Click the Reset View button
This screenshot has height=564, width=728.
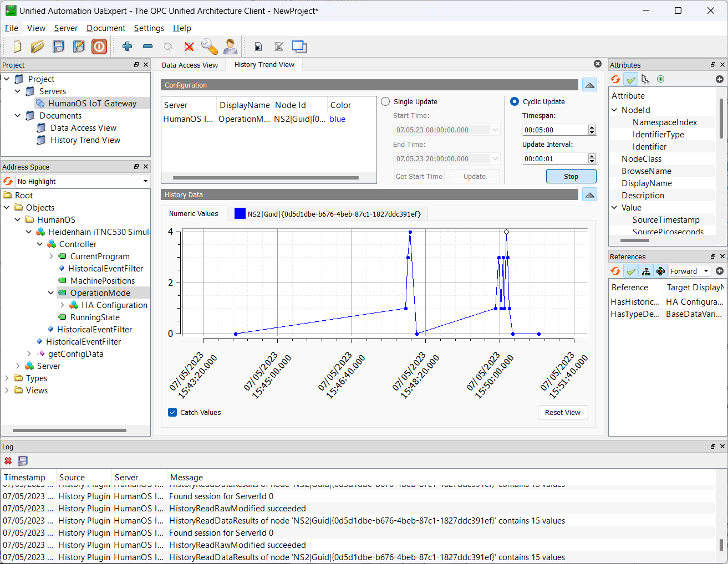tap(563, 412)
